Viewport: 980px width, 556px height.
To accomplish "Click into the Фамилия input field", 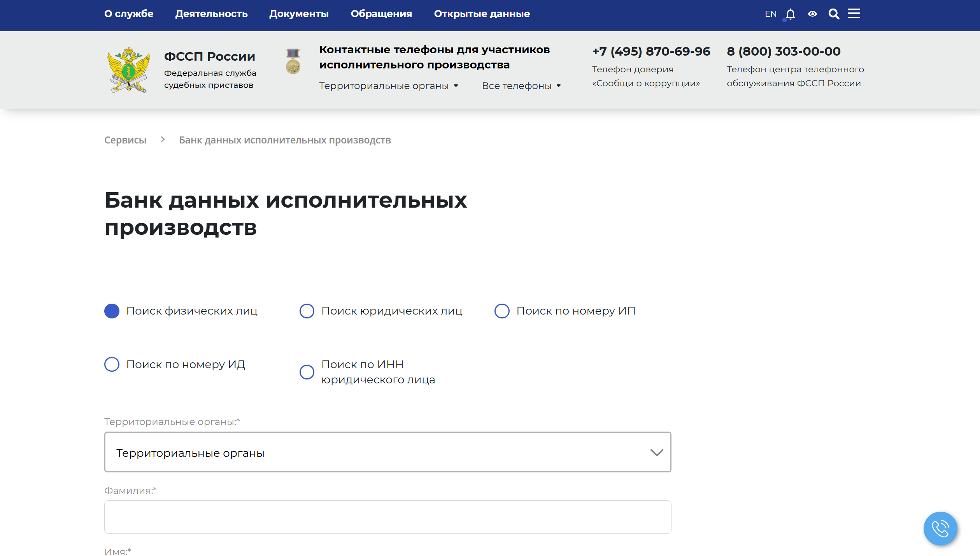I will tap(387, 517).
